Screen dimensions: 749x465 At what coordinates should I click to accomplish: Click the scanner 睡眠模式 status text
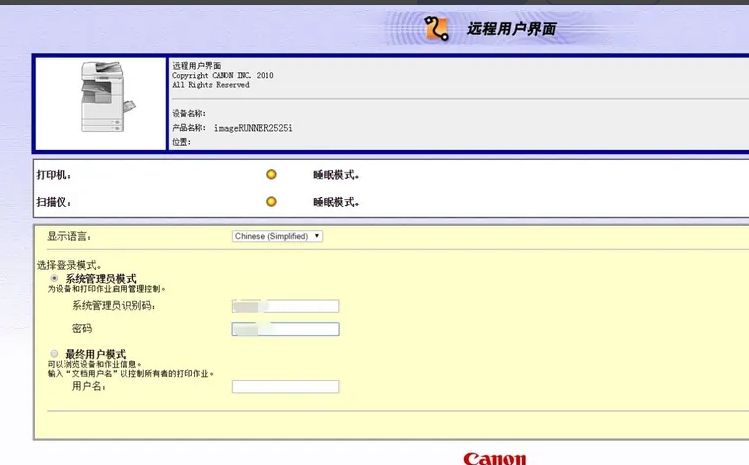coord(336,202)
